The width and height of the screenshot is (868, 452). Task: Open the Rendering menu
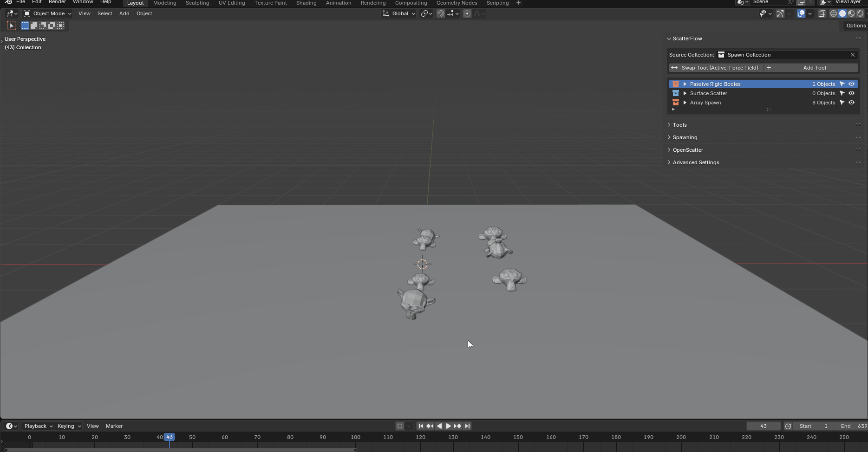373,3
